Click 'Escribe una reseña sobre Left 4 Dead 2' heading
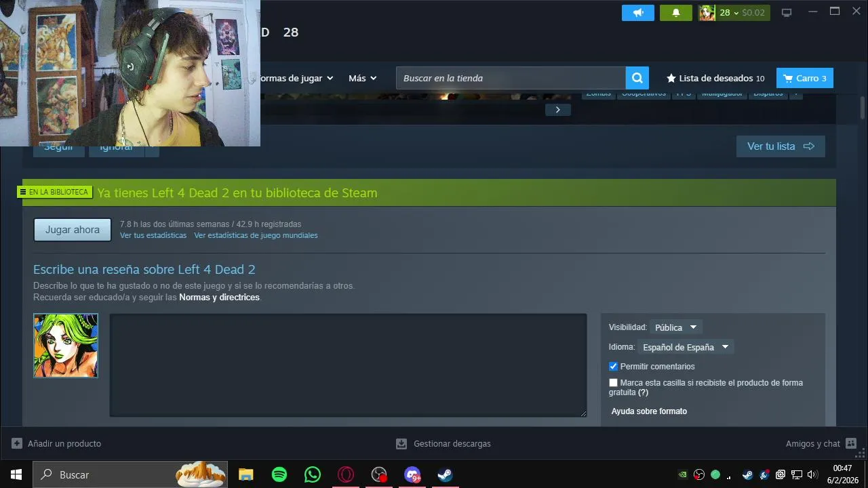This screenshot has width=868, height=488. 144,269
